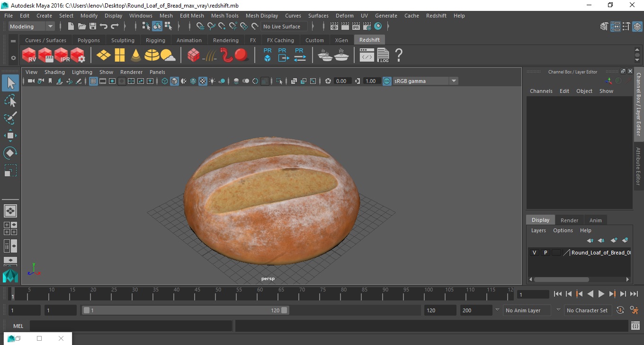The image size is (644, 345).
Task: Select the Round_Loaf_of_Bread layer row
Action: [x=580, y=253]
